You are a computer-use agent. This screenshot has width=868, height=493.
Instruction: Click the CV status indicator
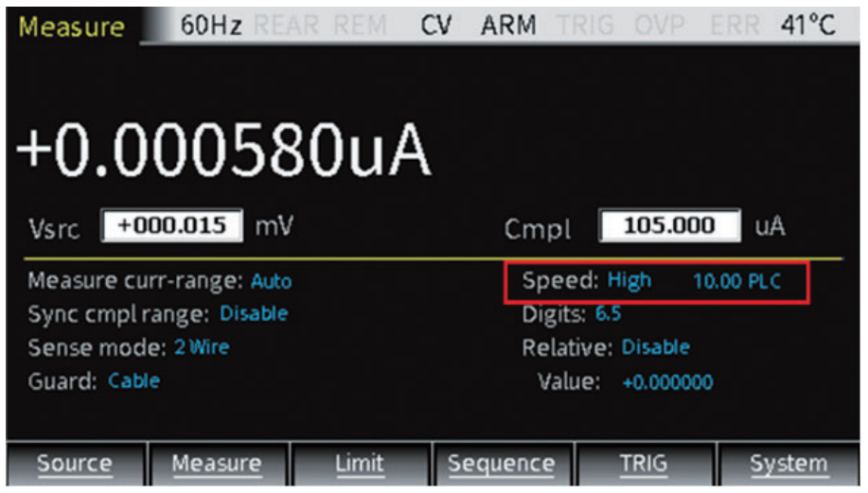coord(436,26)
